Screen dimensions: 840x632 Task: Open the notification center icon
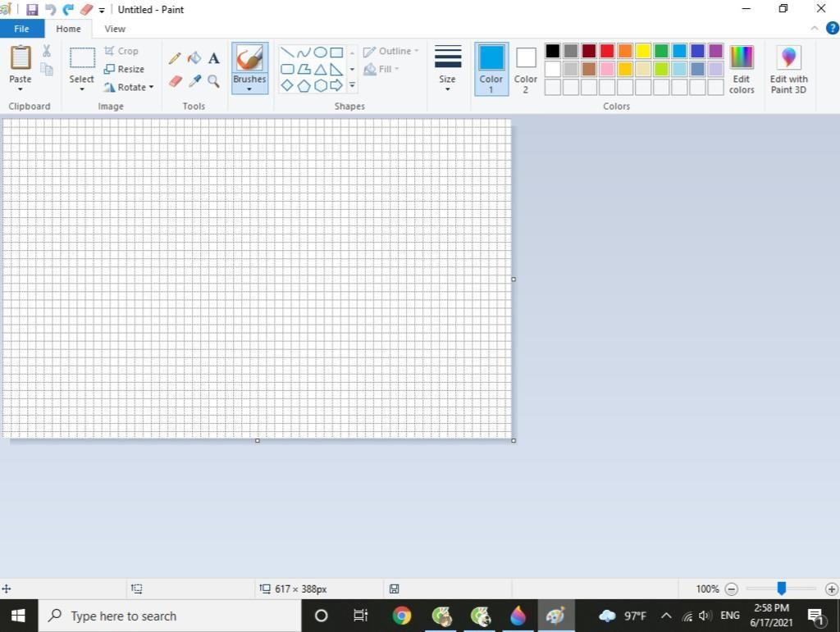(816, 616)
